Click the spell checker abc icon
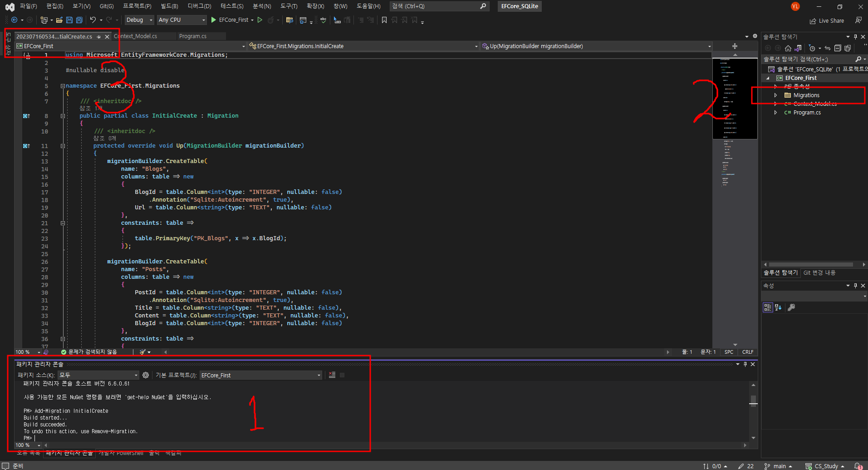Viewport: 868px width, 470px height. tap(323, 20)
